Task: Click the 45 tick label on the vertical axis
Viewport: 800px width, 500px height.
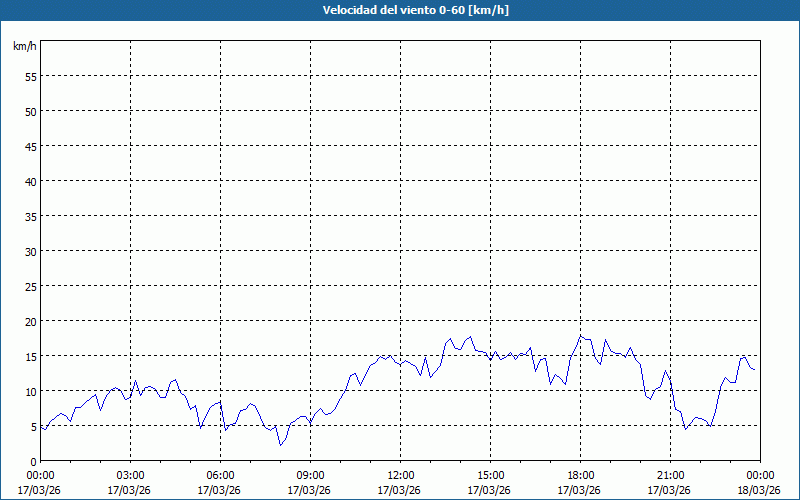Action: 30,146
